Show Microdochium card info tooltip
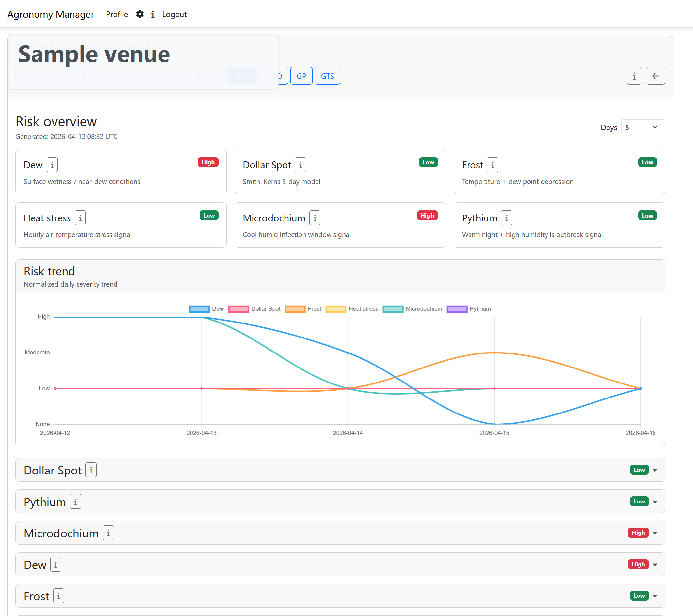Screen dimensions: 693x616 tap(315, 218)
